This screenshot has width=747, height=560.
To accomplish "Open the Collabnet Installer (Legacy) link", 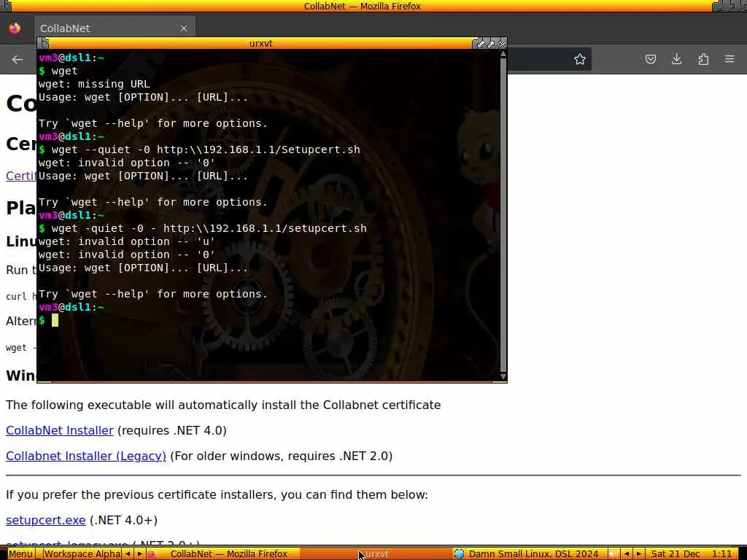I will [86, 456].
